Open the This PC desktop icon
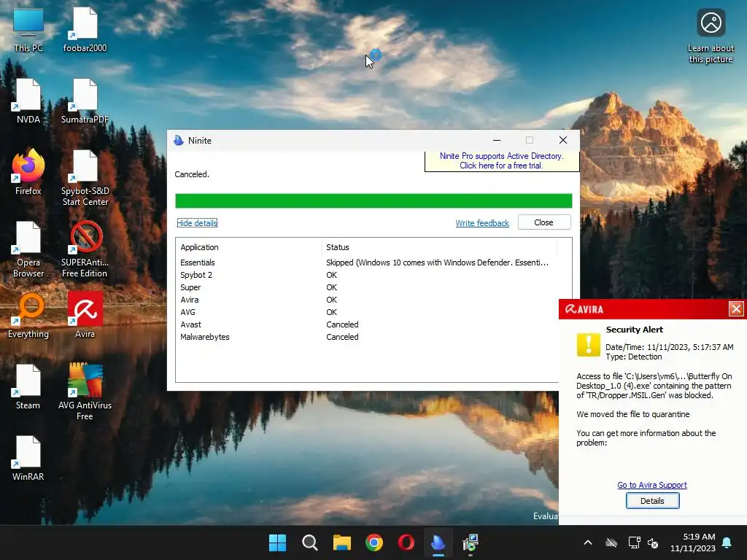The image size is (747, 560). 28,31
